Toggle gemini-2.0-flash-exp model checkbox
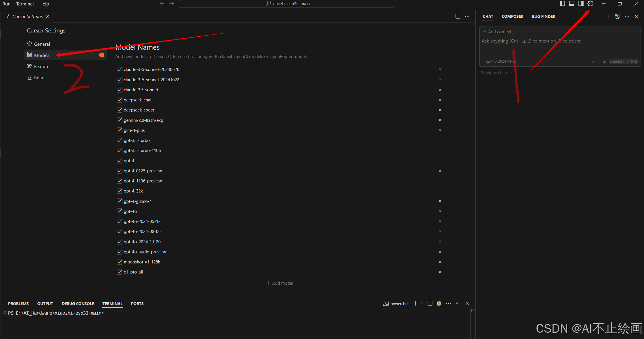This screenshot has width=644, height=339. [120, 120]
